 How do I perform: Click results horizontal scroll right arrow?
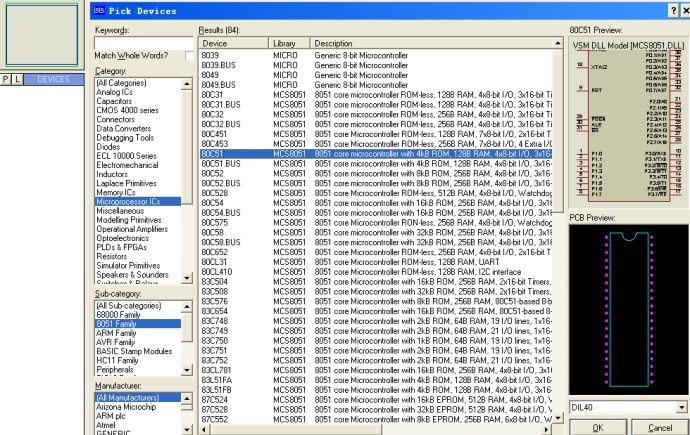(547, 429)
